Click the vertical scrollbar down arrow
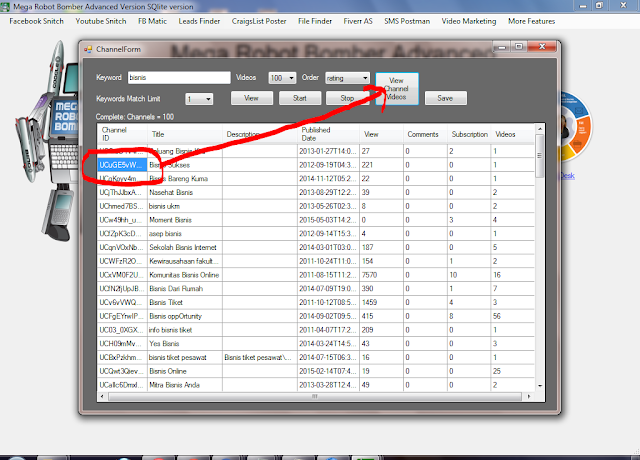The height and width of the screenshot is (460, 640). tap(540, 386)
